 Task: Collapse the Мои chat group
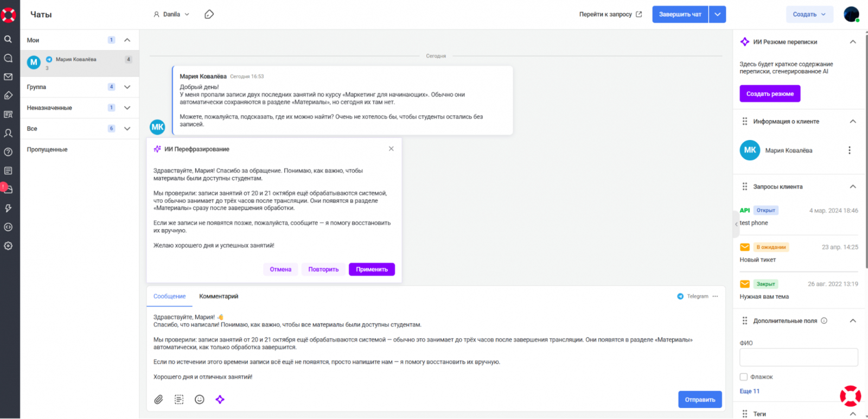(x=127, y=40)
